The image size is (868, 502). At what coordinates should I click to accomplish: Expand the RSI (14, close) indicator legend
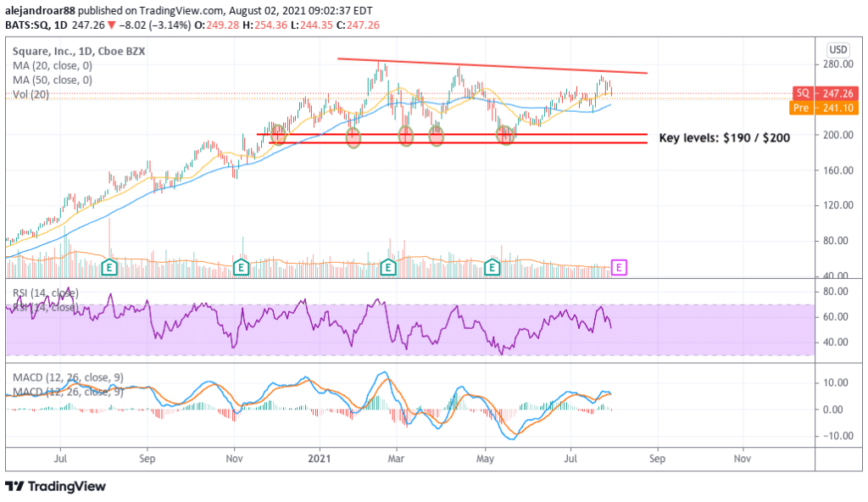(x=45, y=293)
